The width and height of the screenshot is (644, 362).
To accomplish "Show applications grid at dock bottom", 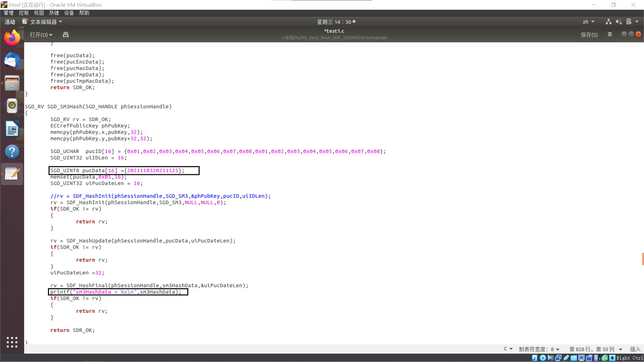I will coord(12,342).
